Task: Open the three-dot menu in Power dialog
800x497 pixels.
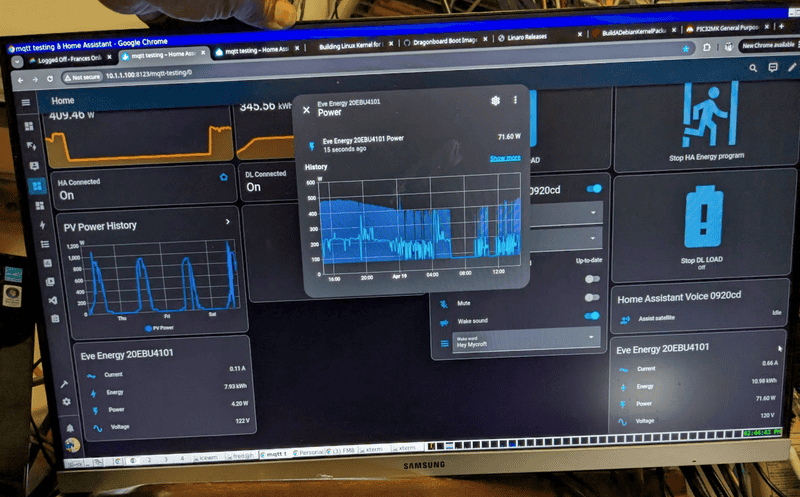Action: click(515, 100)
